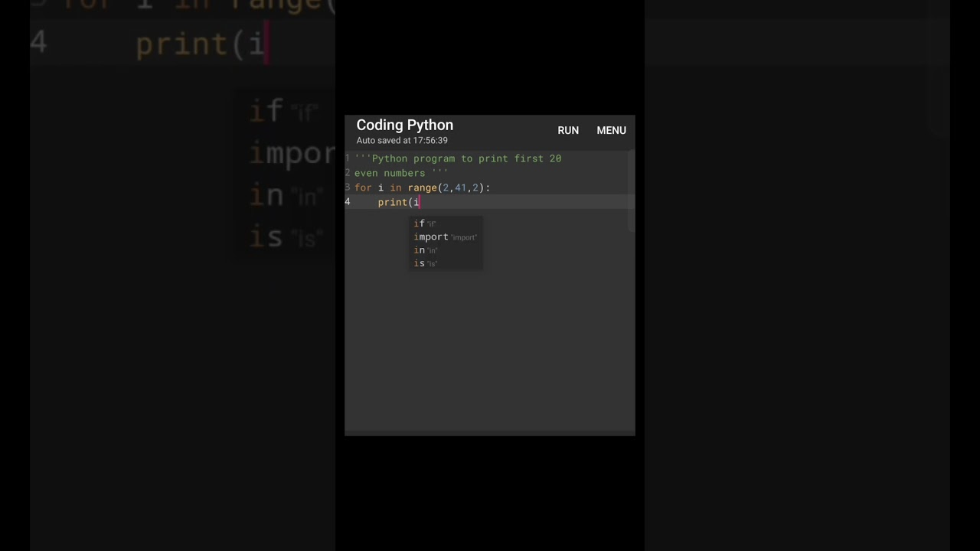This screenshot has width=980, height=551.
Task: Open the MENU option
Action: (611, 131)
